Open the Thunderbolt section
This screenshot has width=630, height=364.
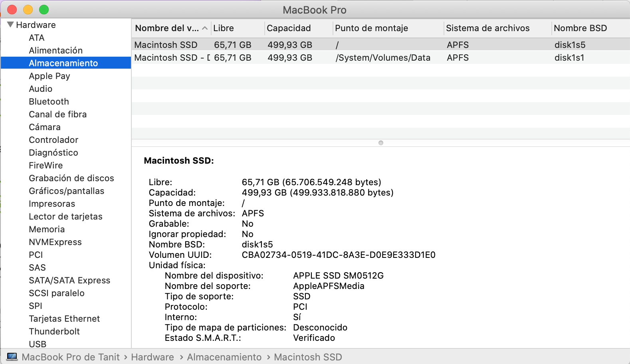pos(54,331)
